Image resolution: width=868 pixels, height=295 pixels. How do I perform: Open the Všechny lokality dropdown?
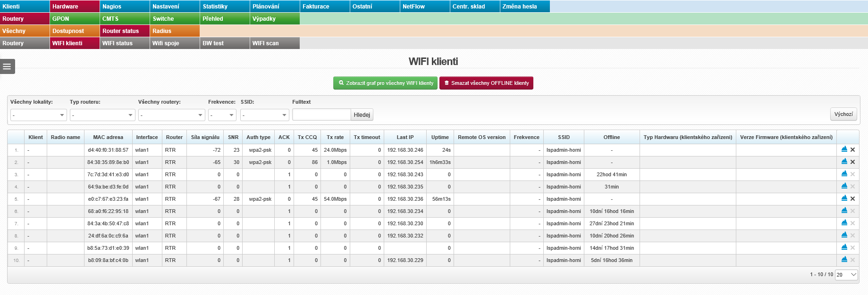[x=39, y=115]
